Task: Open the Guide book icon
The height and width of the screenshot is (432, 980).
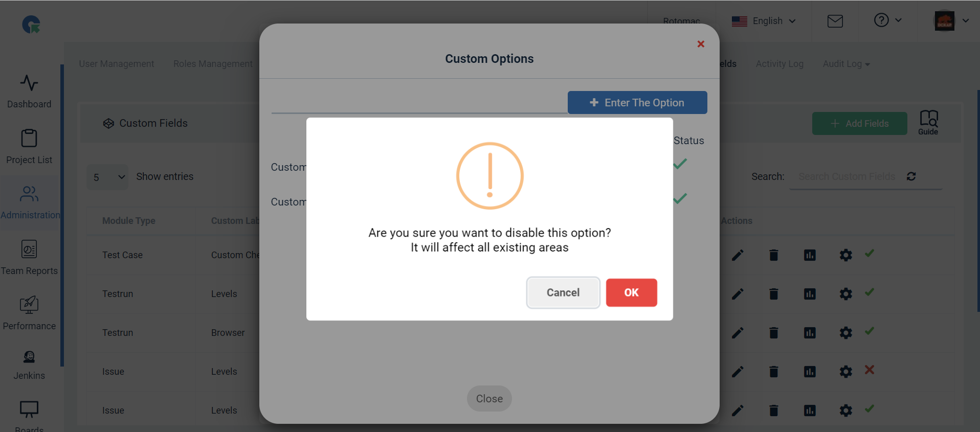Action: (928, 123)
